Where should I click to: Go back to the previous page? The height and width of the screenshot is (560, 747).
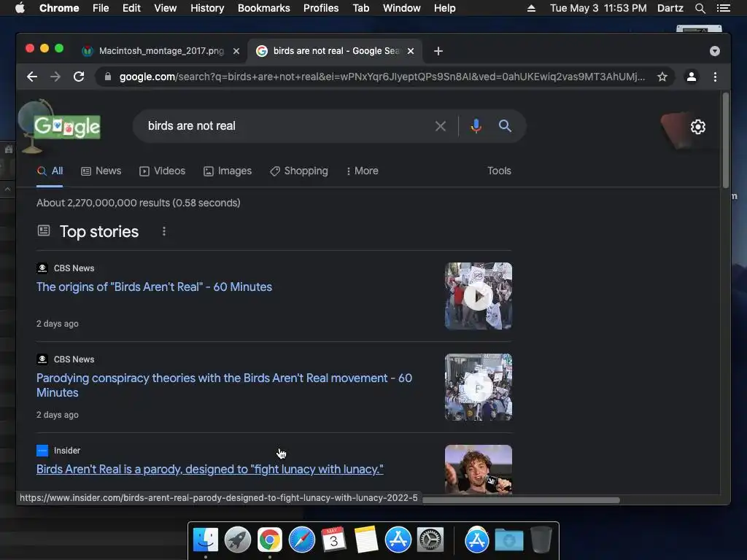pyautogui.click(x=32, y=77)
